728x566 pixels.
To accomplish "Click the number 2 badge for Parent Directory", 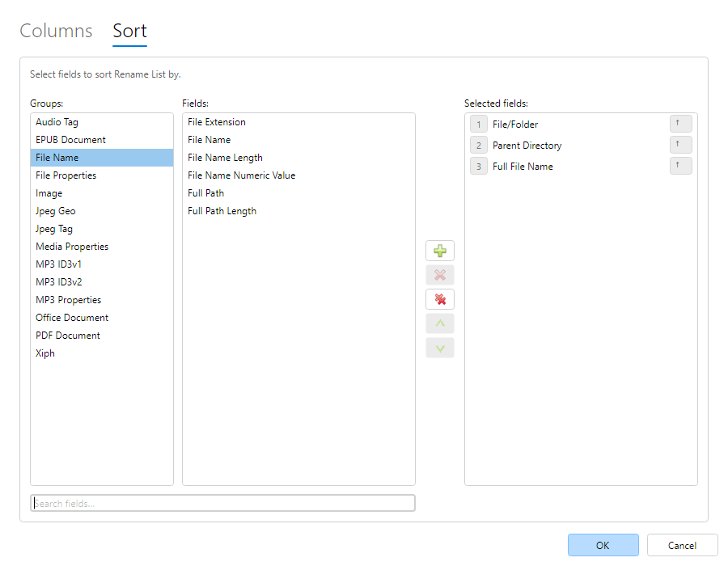I will pos(478,146).
